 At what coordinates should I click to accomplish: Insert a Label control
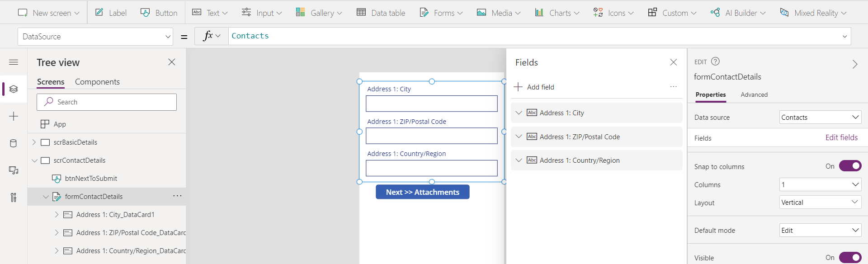[x=111, y=13]
